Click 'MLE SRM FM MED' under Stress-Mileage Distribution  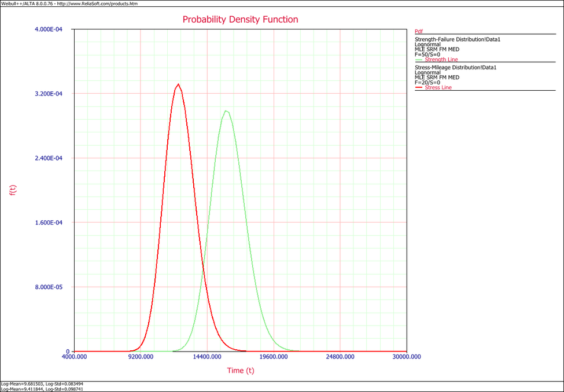437,77
